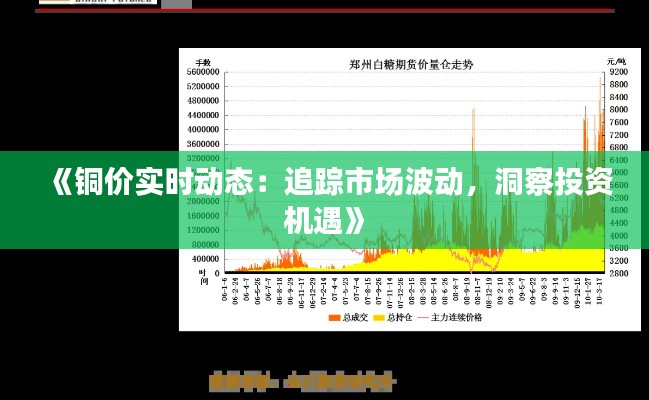The width and height of the screenshot is (649, 400).
Task: Click the 4400000 left axis value
Action: [203, 115]
